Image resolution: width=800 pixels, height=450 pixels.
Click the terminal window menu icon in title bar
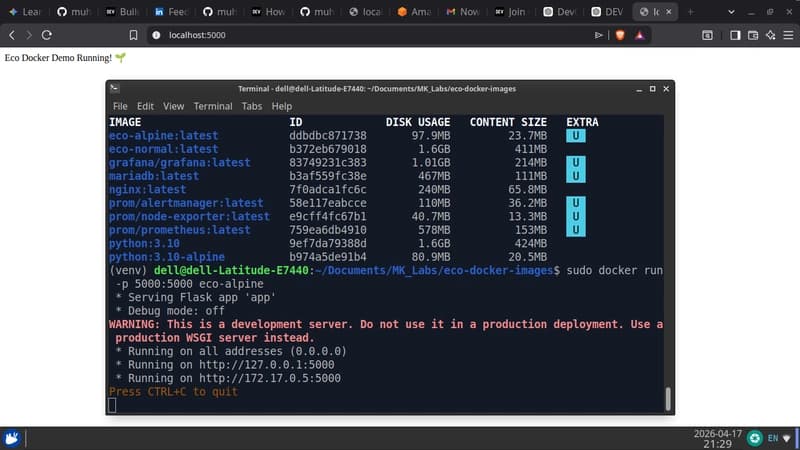tap(114, 88)
